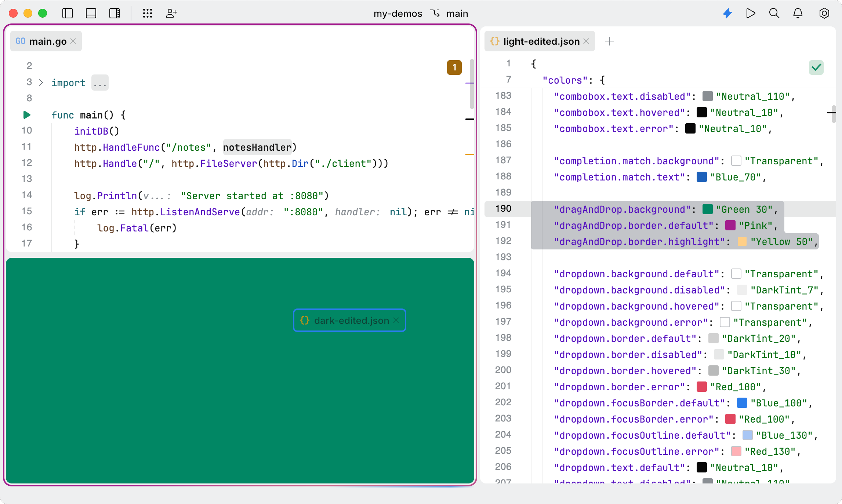The width and height of the screenshot is (842, 504).
Task: Click the blue lightning bolt icon
Action: click(727, 14)
